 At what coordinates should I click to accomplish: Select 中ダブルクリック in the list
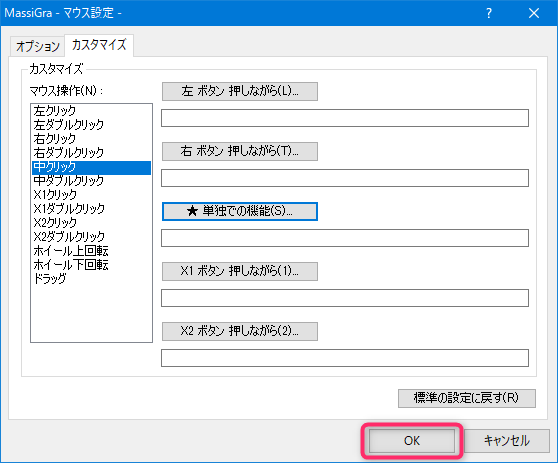pyautogui.click(x=91, y=181)
